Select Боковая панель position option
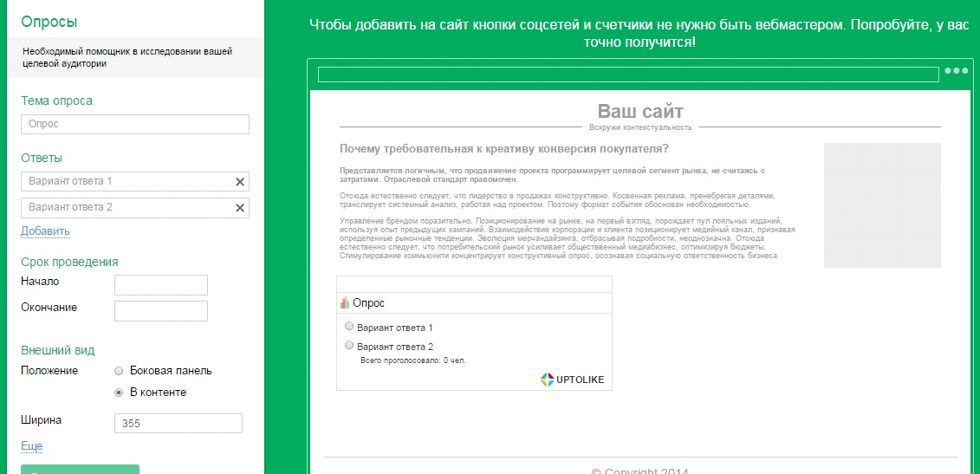The image size is (980, 474). 120,370
